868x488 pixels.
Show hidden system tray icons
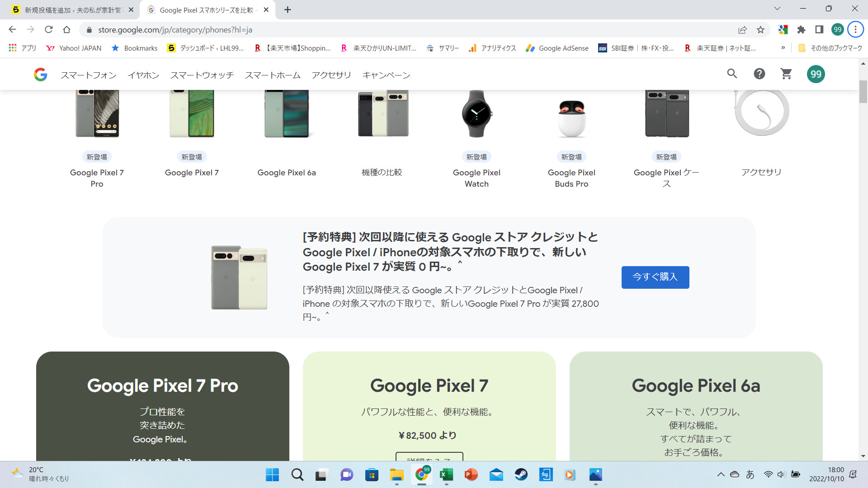click(721, 474)
